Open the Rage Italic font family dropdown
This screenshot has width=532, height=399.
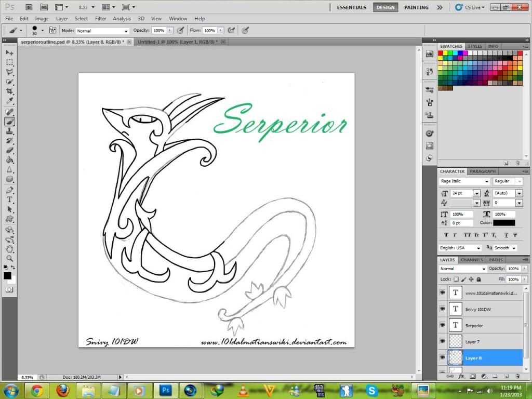[464, 181]
